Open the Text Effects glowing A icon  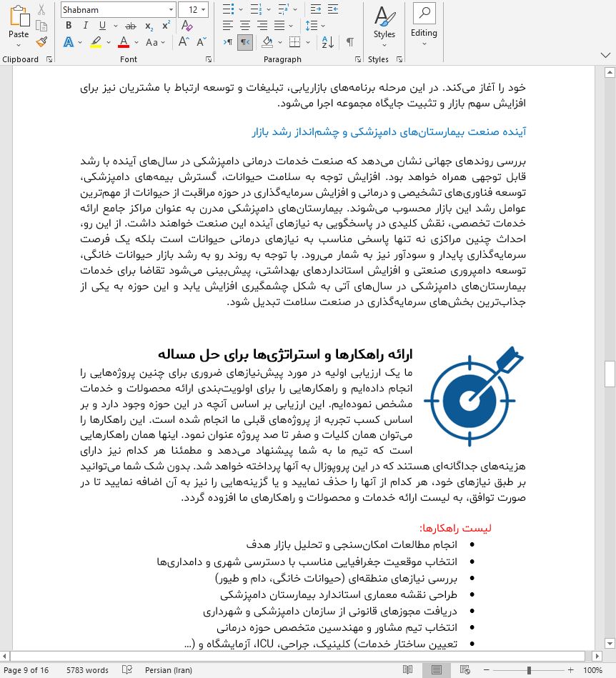pos(69,42)
